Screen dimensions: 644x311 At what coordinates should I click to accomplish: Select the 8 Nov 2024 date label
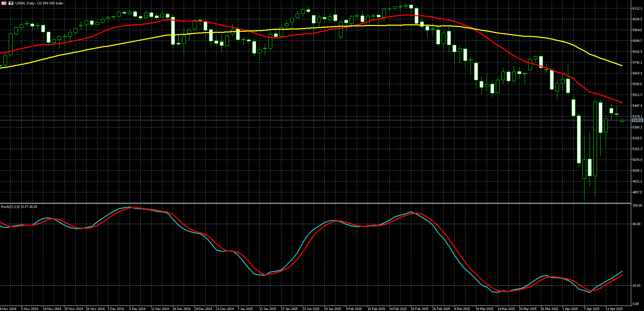click(29, 309)
